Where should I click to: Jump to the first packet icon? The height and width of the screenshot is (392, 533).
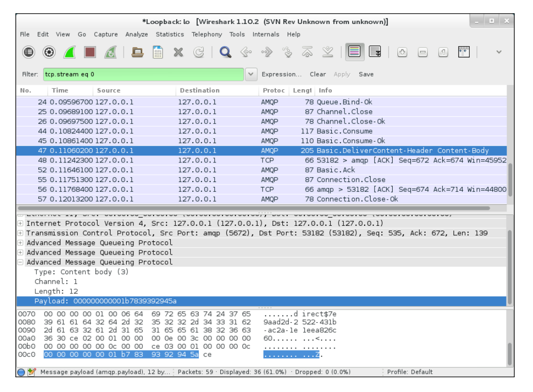(x=307, y=52)
